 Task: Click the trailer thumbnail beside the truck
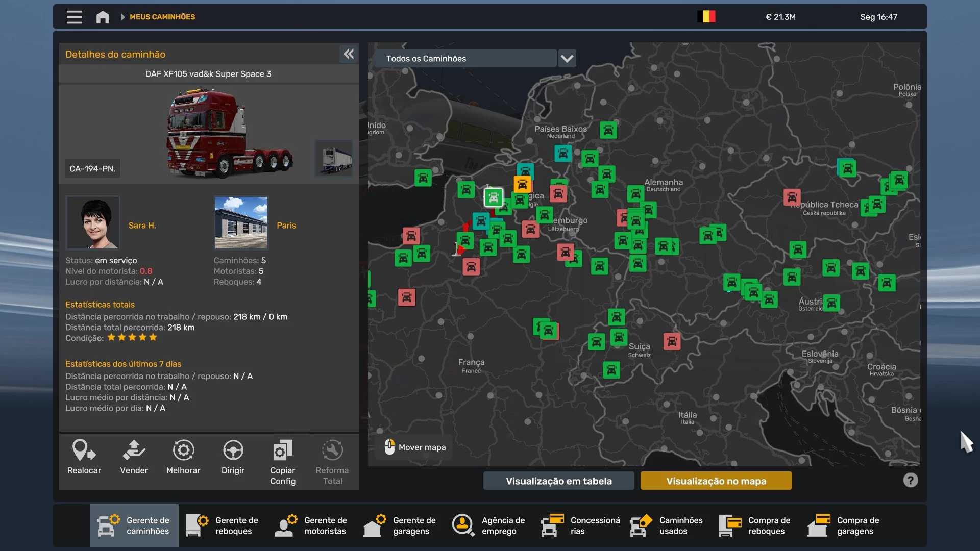(x=334, y=158)
